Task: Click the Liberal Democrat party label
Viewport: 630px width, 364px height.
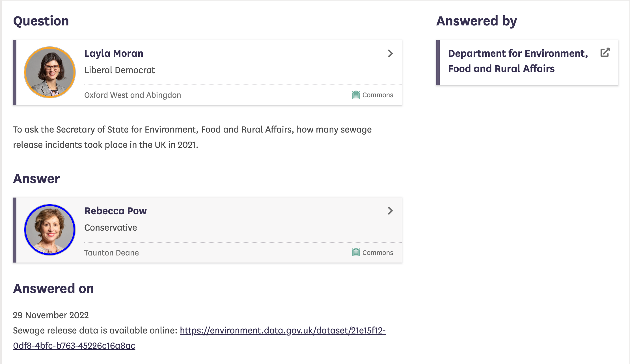Action: point(119,70)
